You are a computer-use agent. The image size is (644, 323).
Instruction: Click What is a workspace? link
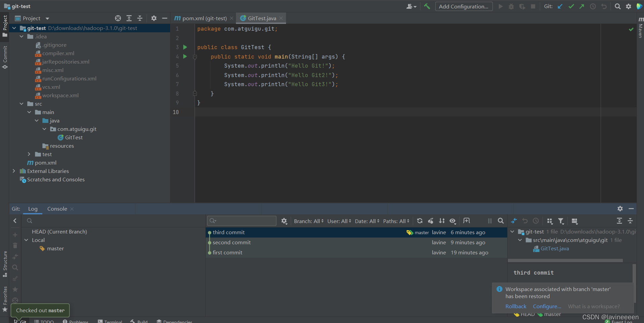tap(594, 306)
